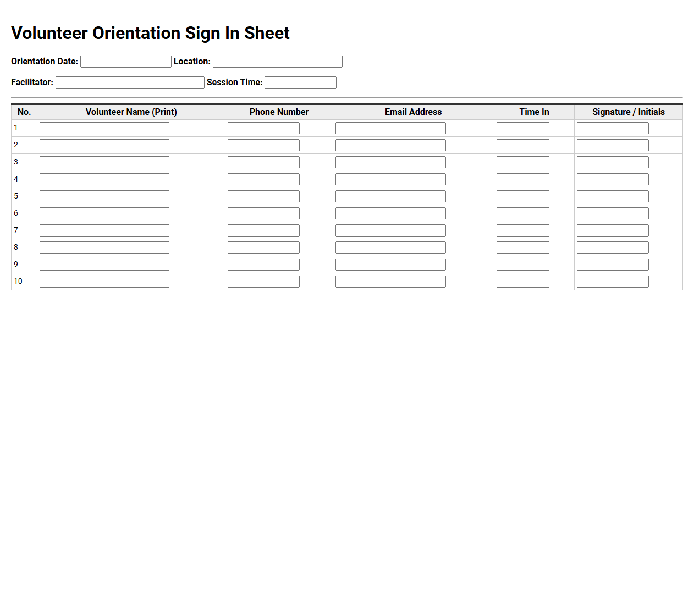
Task: Select Volunteer Name field in row 5
Action: pos(104,196)
